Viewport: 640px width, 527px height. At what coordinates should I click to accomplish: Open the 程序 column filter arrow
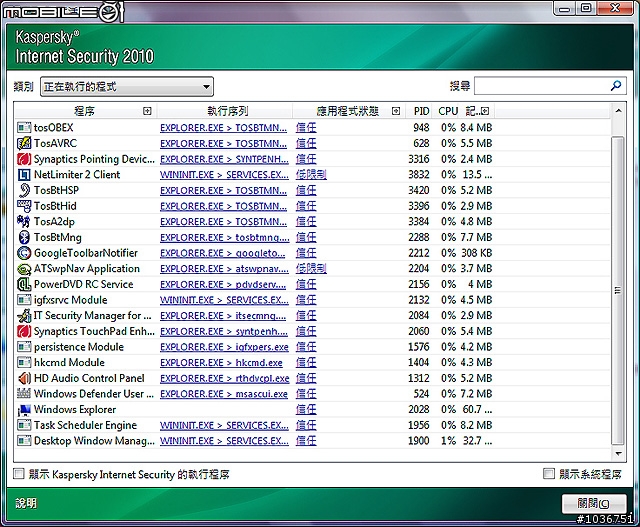[147, 111]
